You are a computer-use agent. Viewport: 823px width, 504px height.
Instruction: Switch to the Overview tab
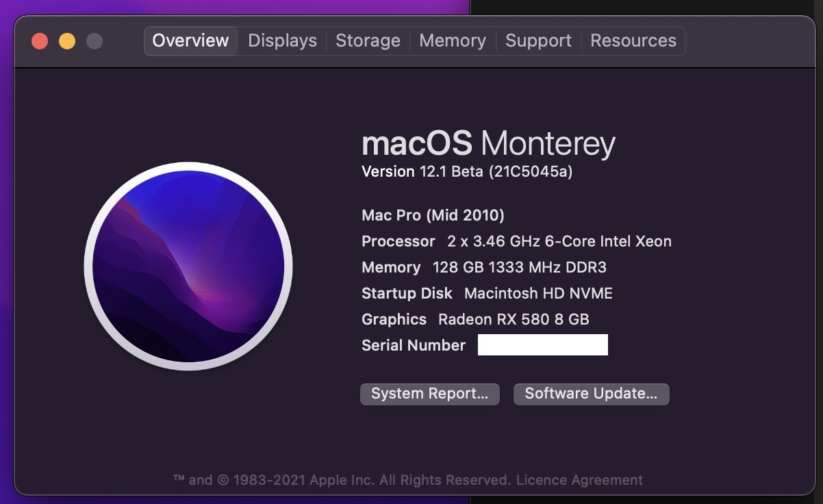click(190, 40)
